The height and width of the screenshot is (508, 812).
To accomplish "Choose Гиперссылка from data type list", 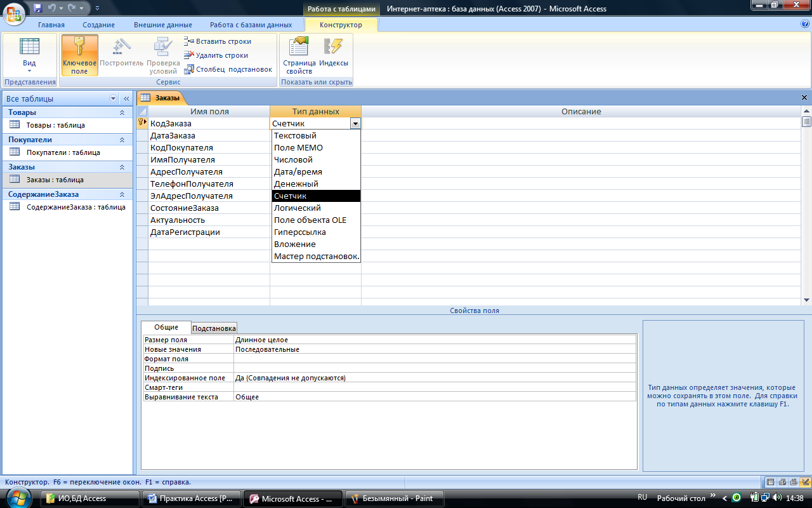I will point(316,232).
